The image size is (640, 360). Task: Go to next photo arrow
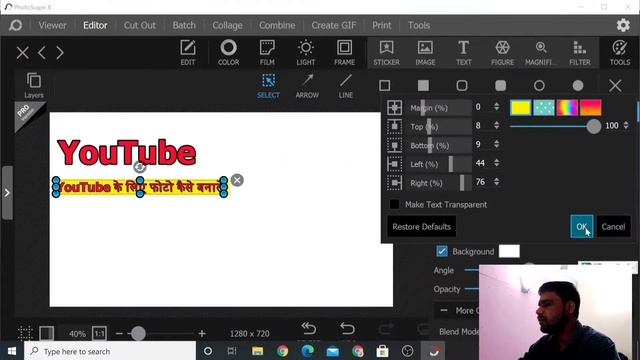point(60,53)
